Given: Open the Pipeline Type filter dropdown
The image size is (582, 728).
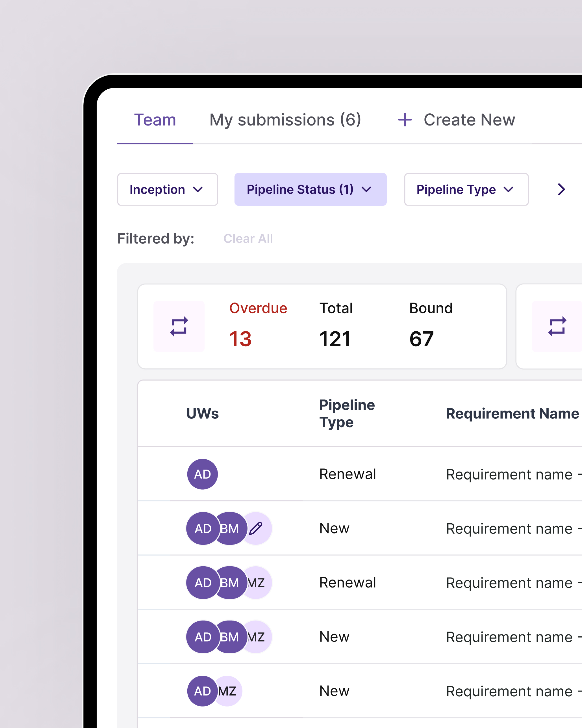Looking at the screenshot, I should 466,189.
